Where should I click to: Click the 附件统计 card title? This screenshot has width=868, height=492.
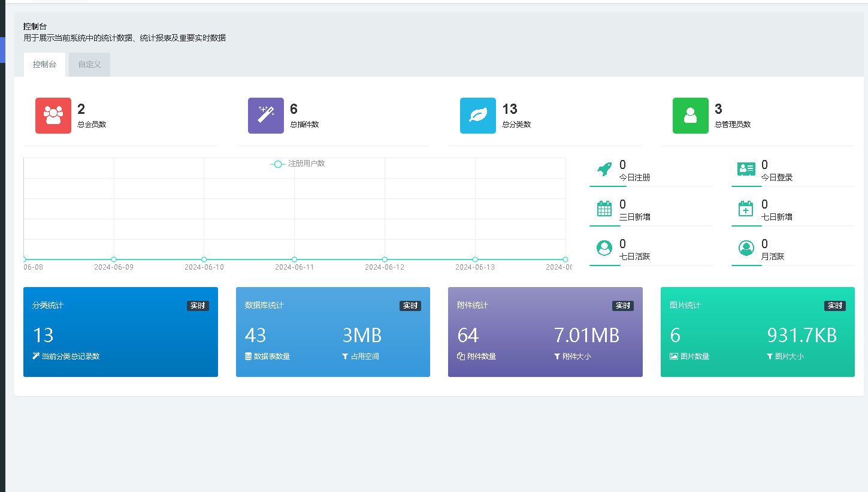point(473,305)
